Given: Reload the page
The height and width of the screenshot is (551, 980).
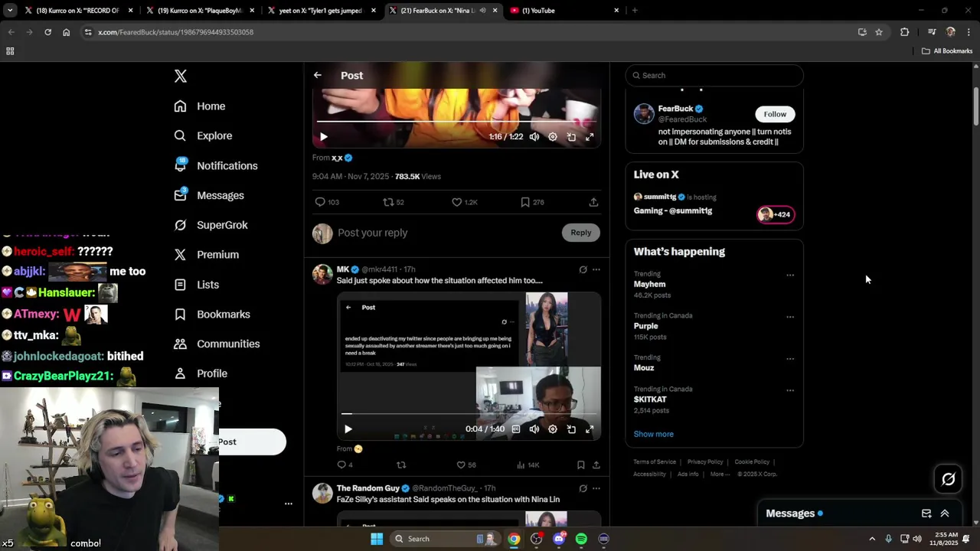Looking at the screenshot, I should 47,32.
